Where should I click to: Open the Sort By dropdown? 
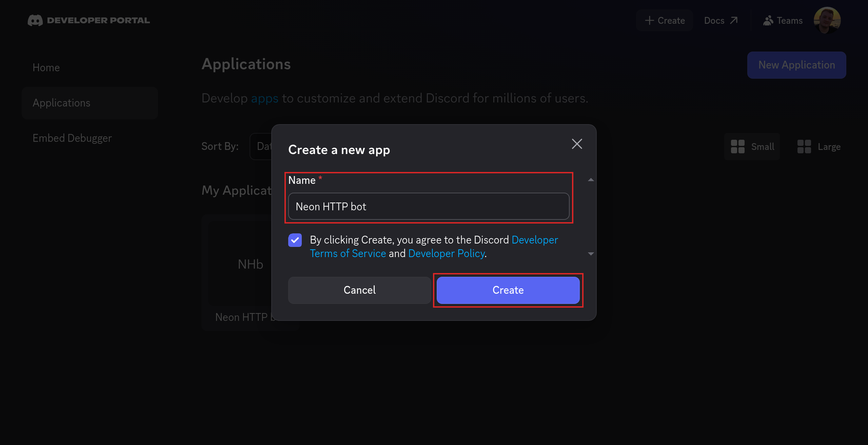click(x=260, y=146)
